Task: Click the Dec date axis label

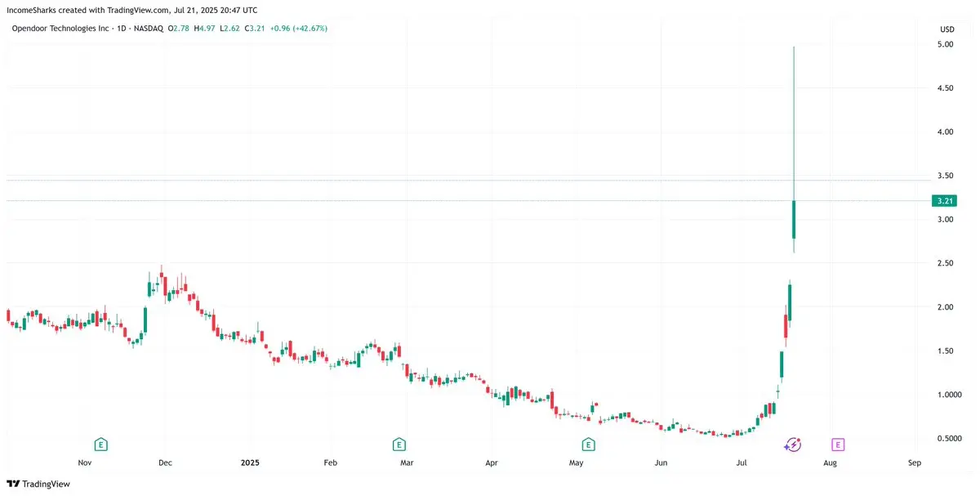Action: [x=164, y=462]
